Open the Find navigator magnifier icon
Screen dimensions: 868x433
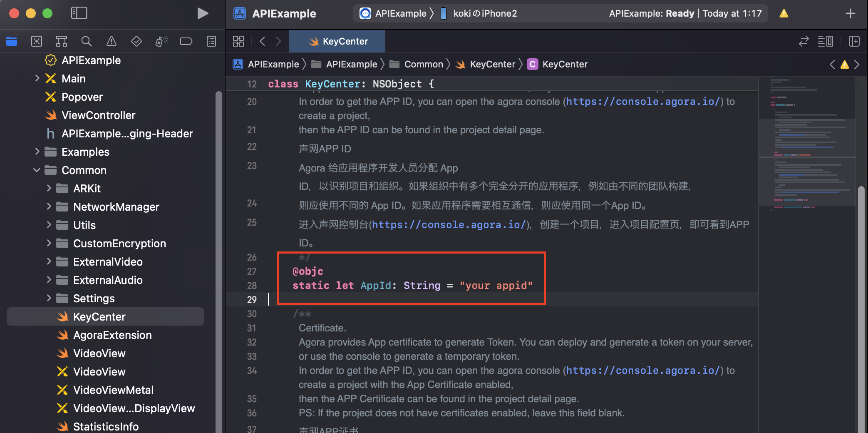(x=86, y=41)
